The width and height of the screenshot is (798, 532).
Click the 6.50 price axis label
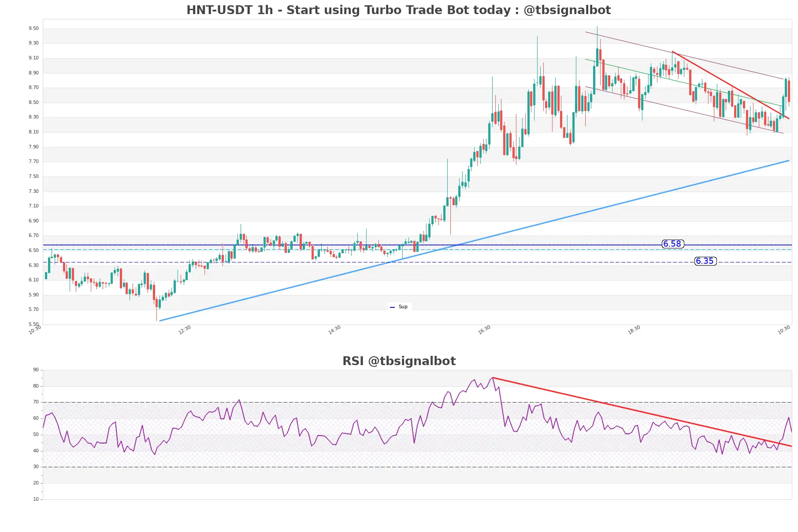[33, 251]
